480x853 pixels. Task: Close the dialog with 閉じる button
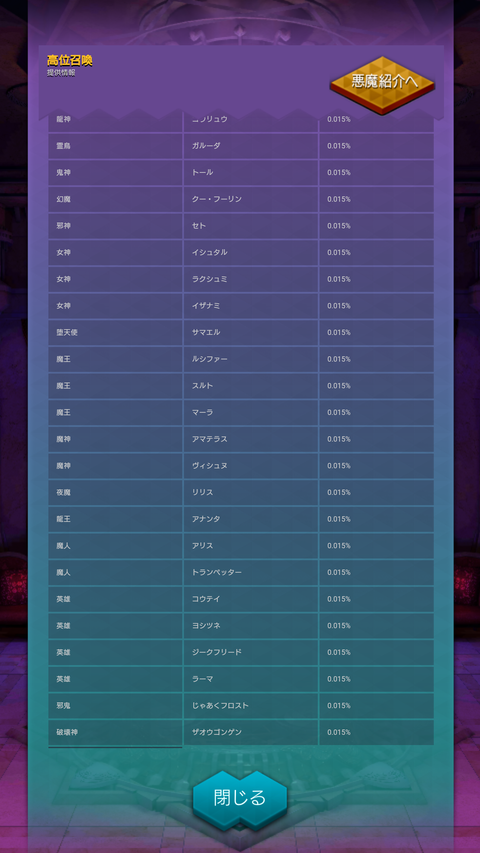[240, 798]
